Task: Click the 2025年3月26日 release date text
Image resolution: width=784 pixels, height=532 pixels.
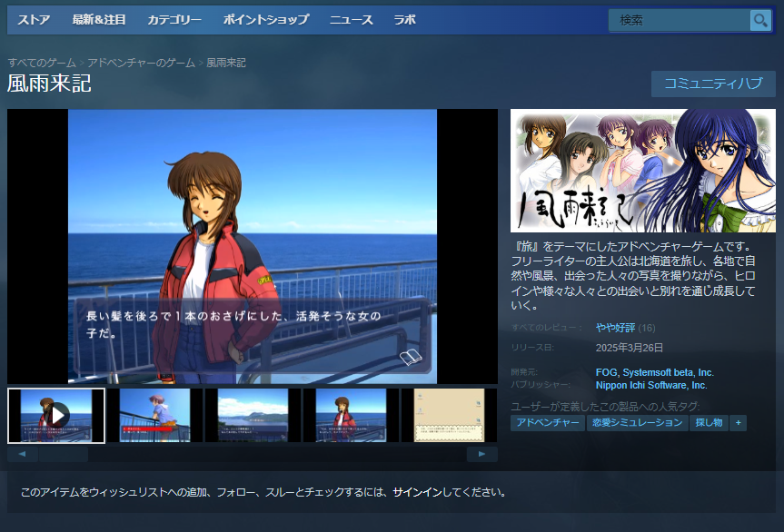Action: click(x=629, y=348)
